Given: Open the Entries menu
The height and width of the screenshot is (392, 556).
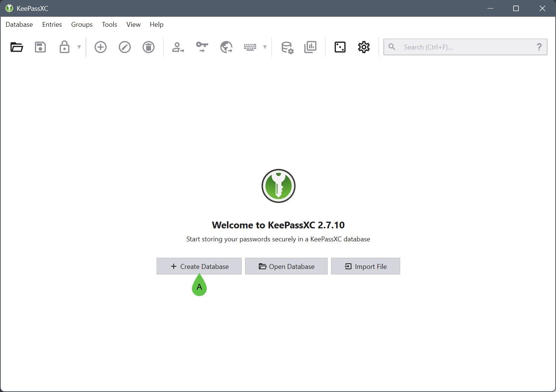Looking at the screenshot, I should point(52,25).
